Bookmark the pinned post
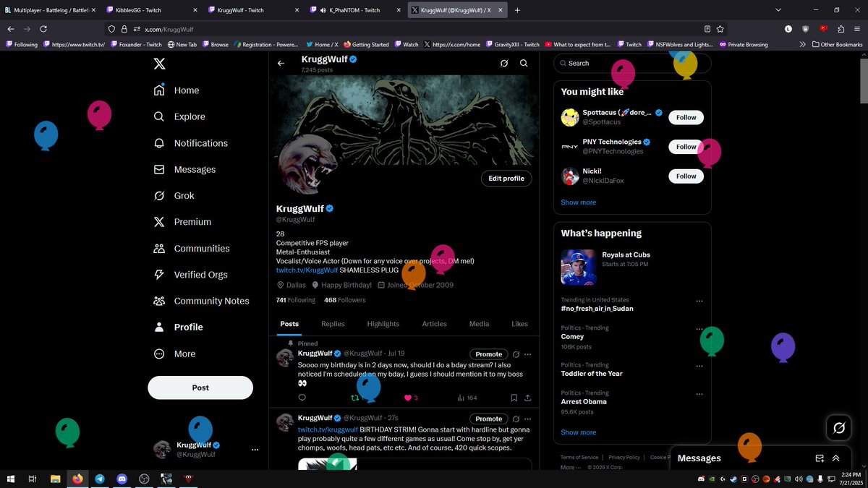868x488 pixels. (x=514, y=398)
